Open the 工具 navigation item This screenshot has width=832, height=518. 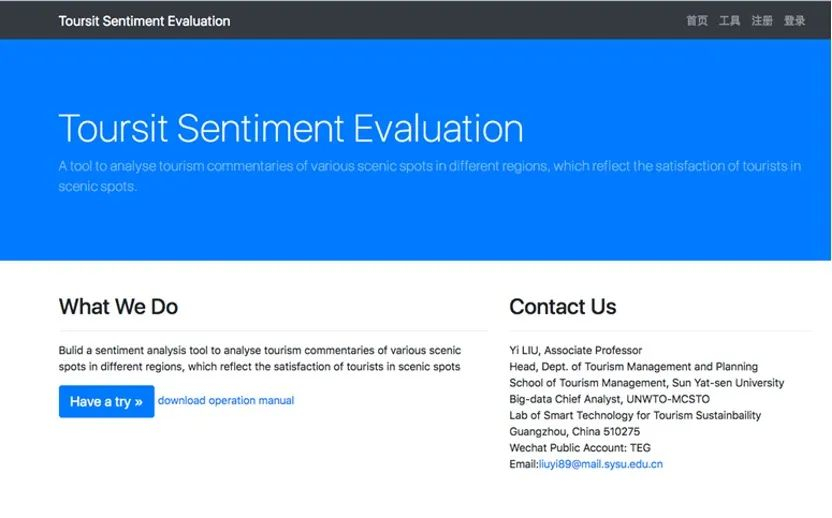coord(730,21)
